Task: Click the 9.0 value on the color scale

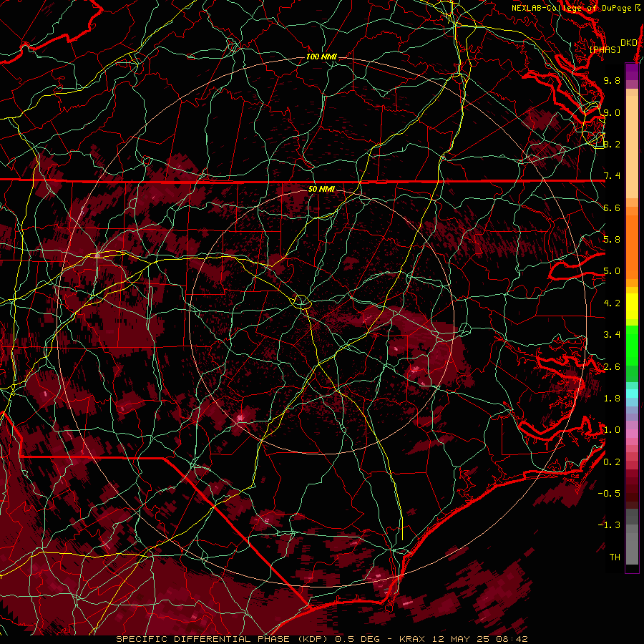Action: 612,112
